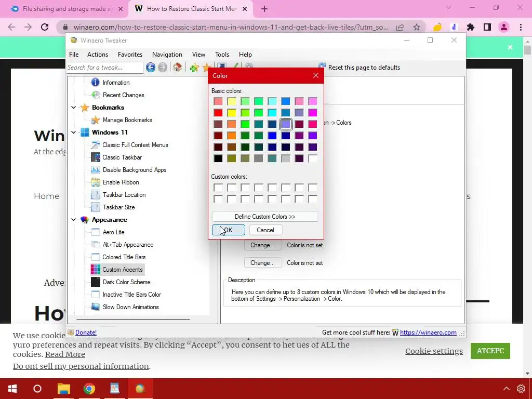Open the Information tree item
Viewport: 532px width, 399px height.
116,83
